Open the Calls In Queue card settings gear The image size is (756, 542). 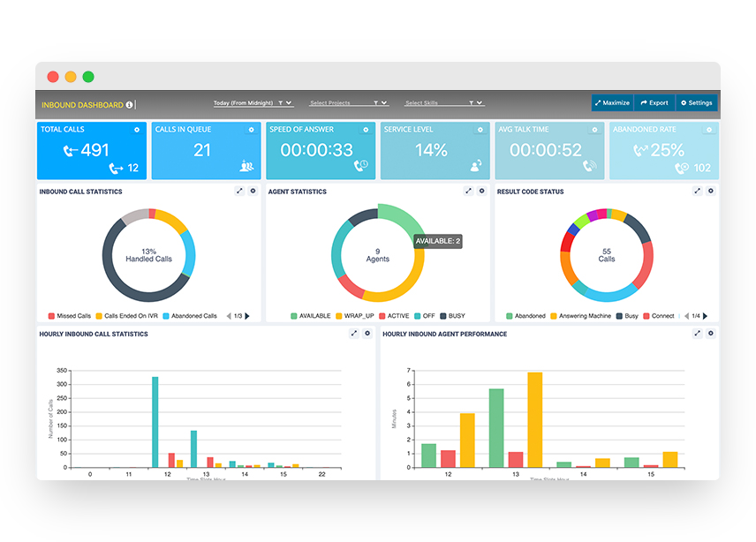[251, 130]
